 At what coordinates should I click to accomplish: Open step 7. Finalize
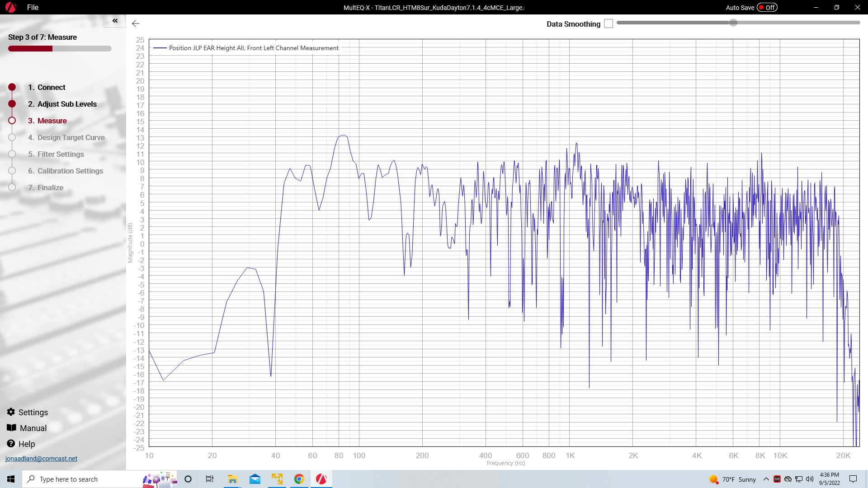[46, 188]
